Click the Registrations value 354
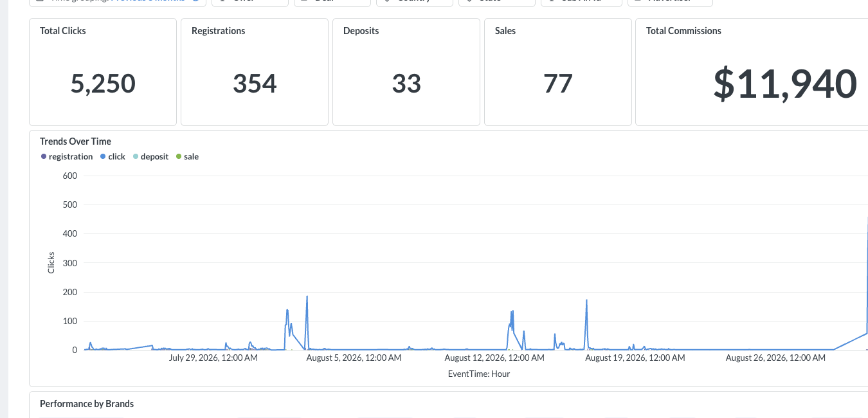This screenshot has height=418, width=868. click(x=255, y=84)
